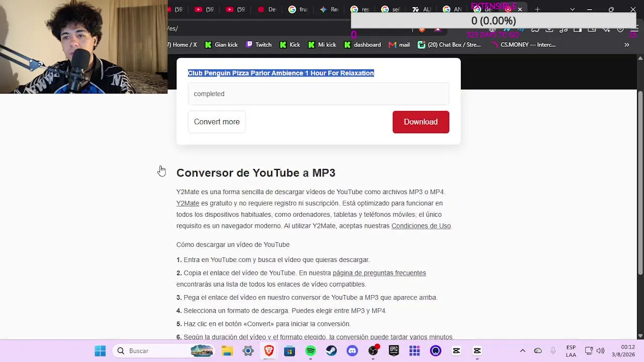The width and height of the screenshot is (644, 362).
Task: Launch Microsoft Store from the taskbar
Action: pos(289,351)
